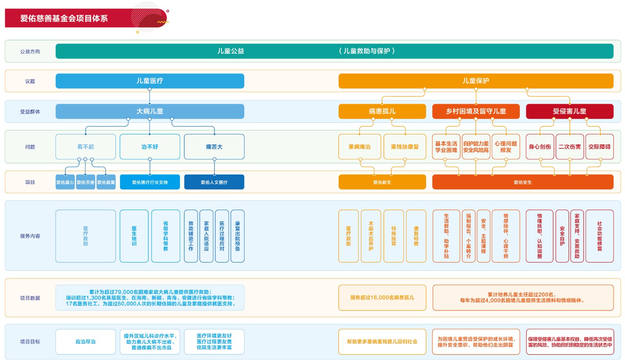
Task: Select the 医疗过程应对 service box
Action: click(222, 236)
